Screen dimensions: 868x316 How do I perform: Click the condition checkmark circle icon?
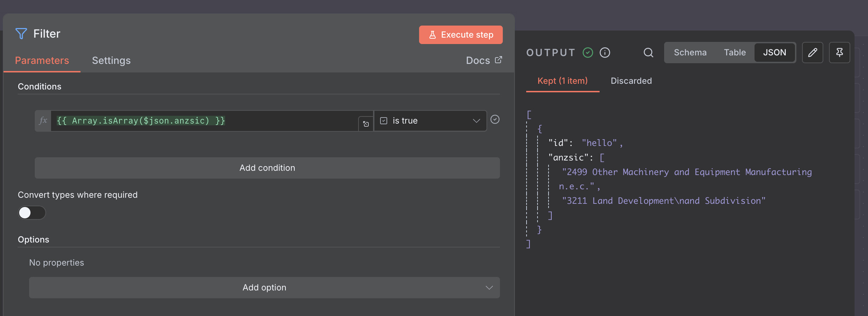495,120
